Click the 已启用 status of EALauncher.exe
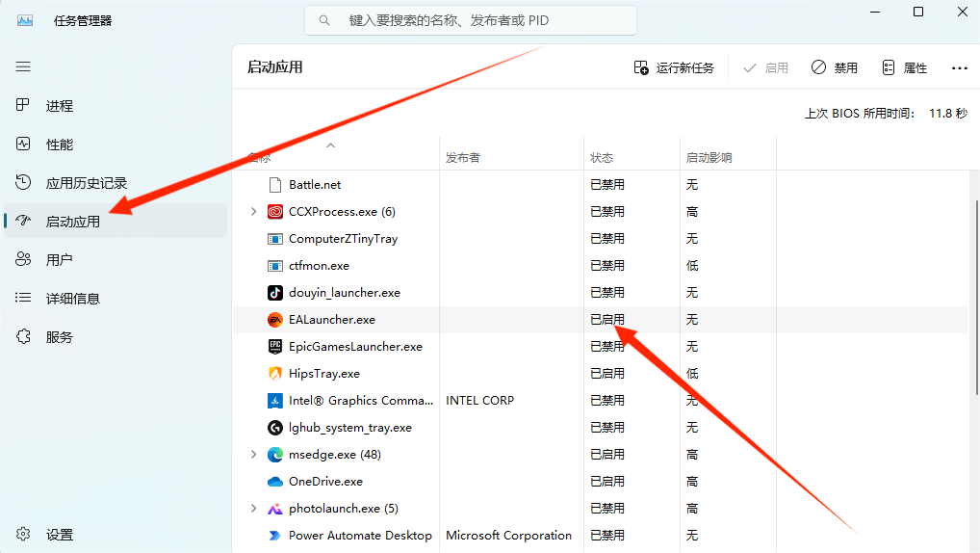 pyautogui.click(x=606, y=320)
